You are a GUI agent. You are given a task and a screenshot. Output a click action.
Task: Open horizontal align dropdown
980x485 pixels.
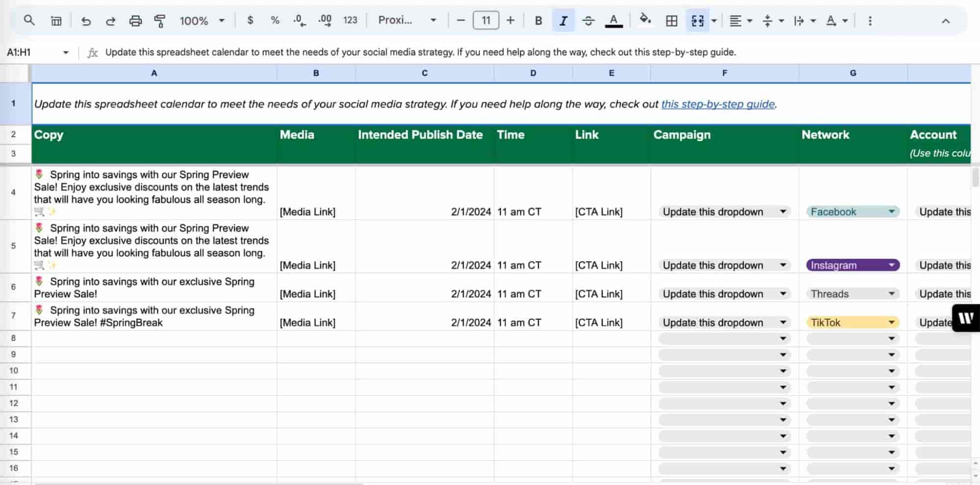[740, 21]
